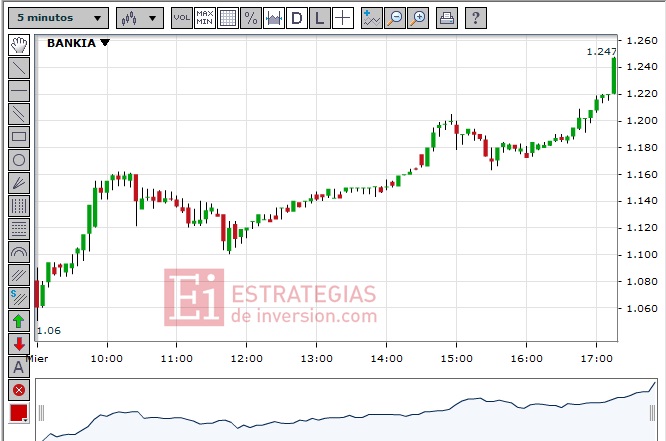Viewport: 666px width, 441px height.
Task: Select the trend line drawing tool
Action: [x=19, y=68]
